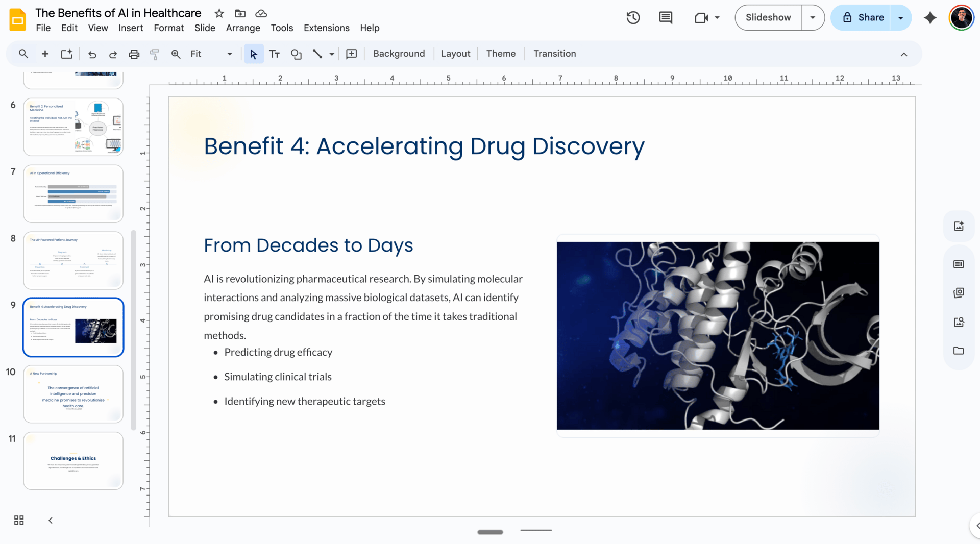Open the comments panel icon

point(665,18)
